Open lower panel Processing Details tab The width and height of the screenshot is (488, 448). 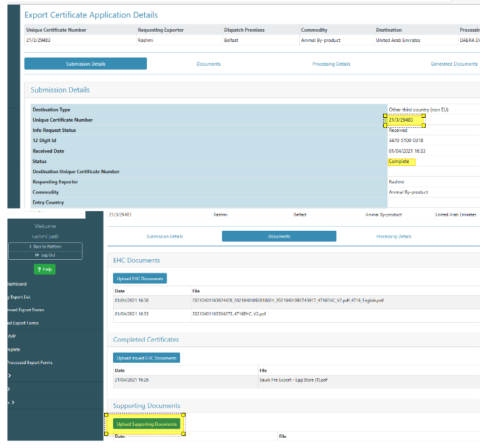394,236
